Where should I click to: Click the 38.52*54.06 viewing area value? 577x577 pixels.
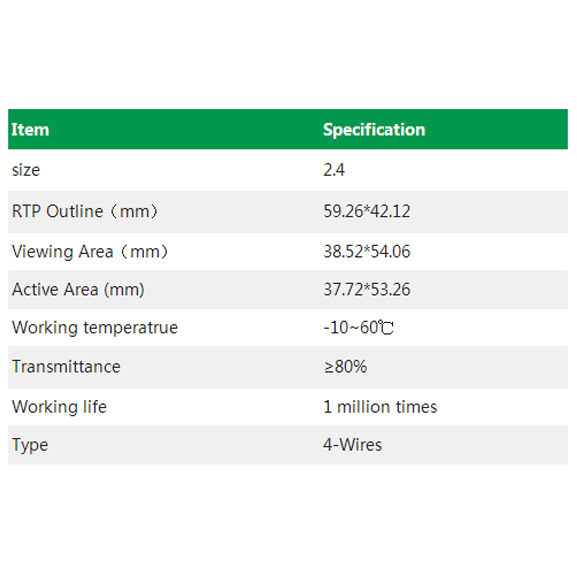[x=367, y=252]
